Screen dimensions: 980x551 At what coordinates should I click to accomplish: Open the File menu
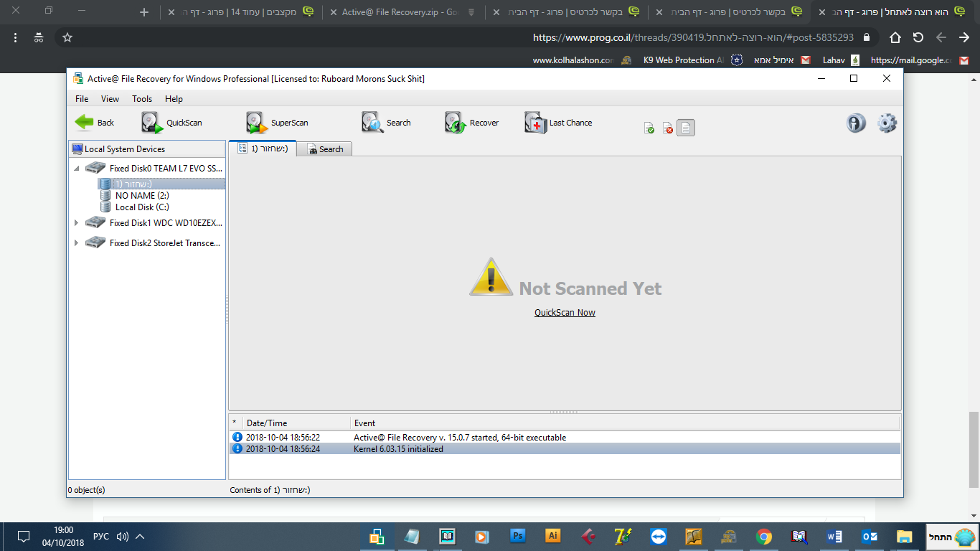[x=82, y=99]
